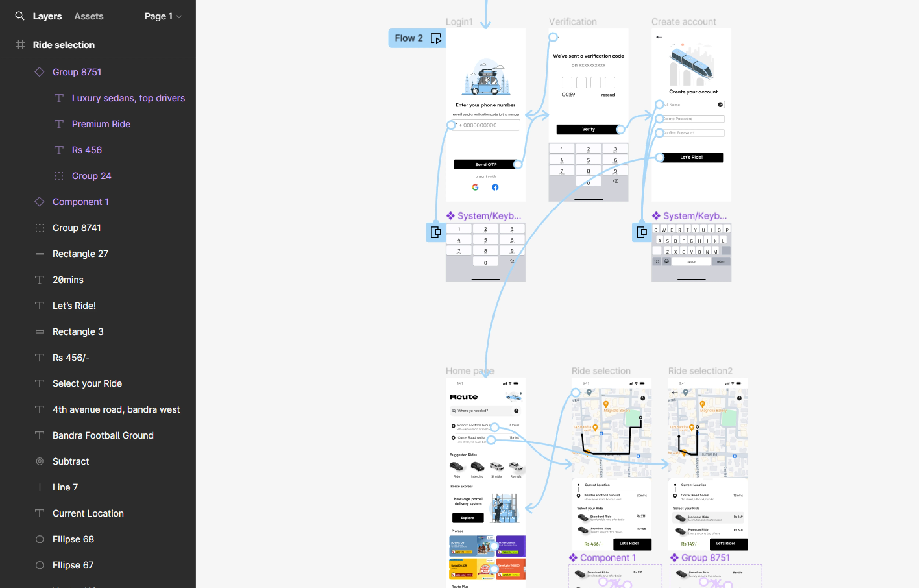Click the overlay icon left of numeric keyboard
The height and width of the screenshot is (588, 919).
(x=436, y=232)
